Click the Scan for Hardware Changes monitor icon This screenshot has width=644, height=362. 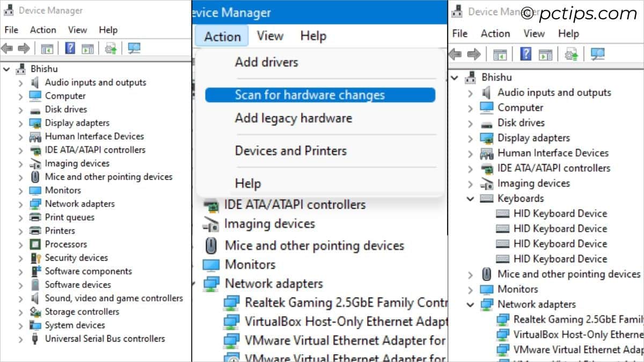134,48
